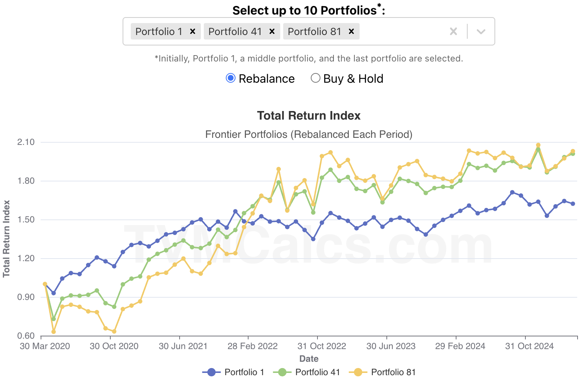Click the "Date" x-axis title
Screen dimensions: 588x380
(x=309, y=359)
